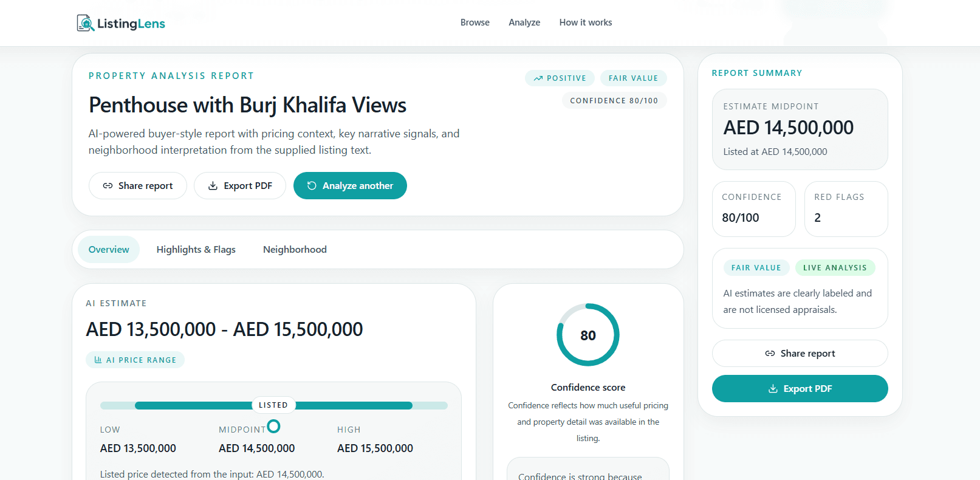Click the LOW value AED 13,500,000
The height and width of the screenshot is (480, 980).
click(138, 448)
